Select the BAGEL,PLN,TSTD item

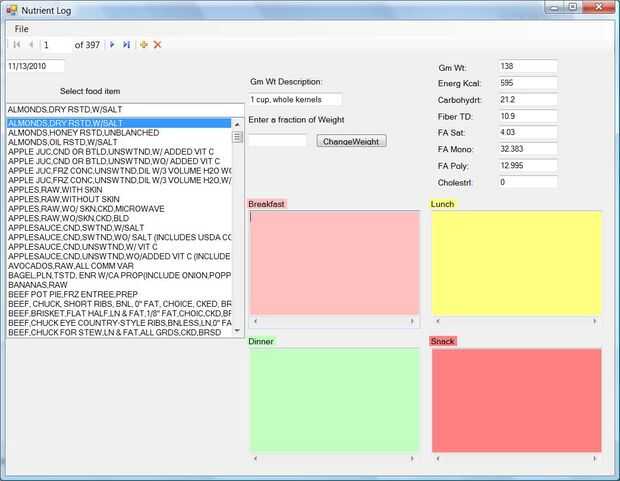pyautogui.click(x=119, y=275)
